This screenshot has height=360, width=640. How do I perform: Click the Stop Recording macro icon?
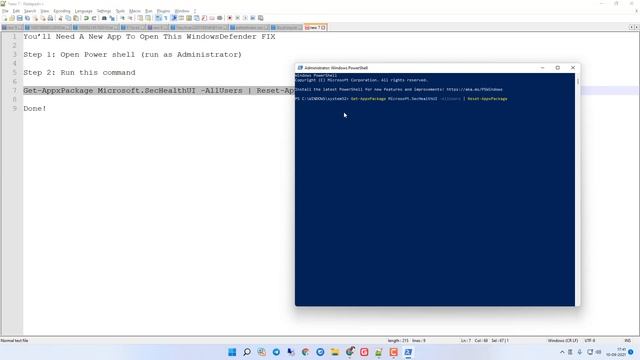(x=238, y=18)
